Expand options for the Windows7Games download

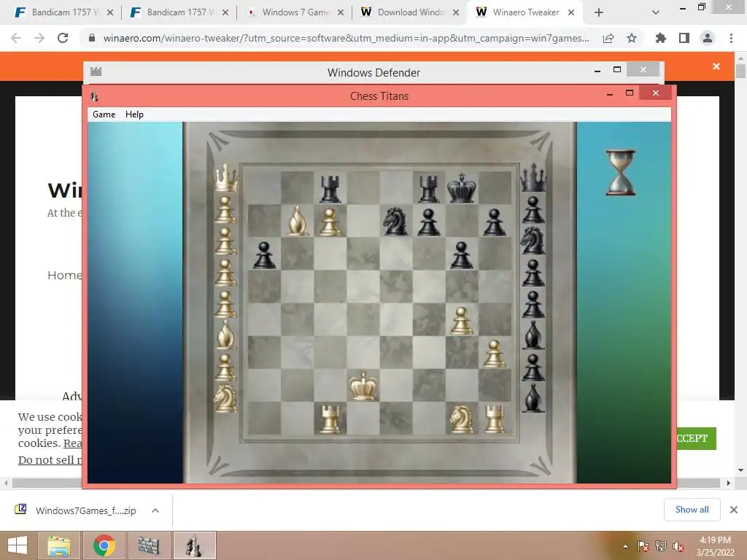(x=155, y=510)
